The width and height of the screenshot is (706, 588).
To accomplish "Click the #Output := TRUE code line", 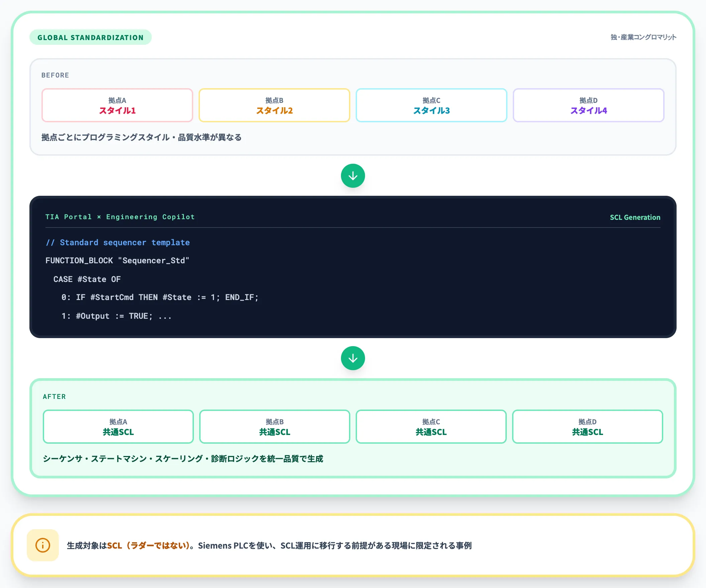I will tap(116, 316).
